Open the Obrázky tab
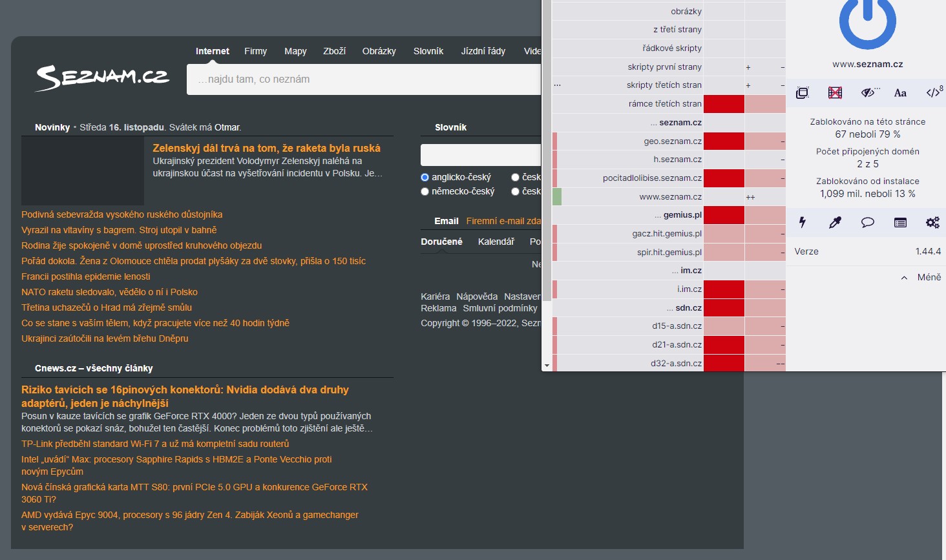Viewport: 946px width, 560px height. coord(379,51)
